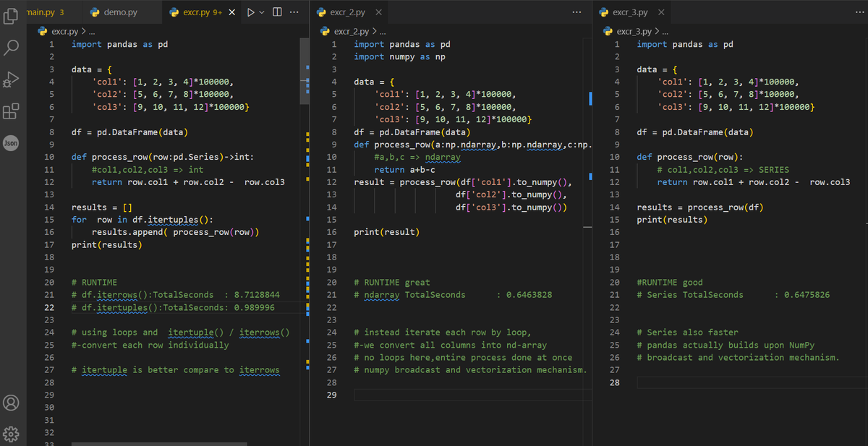Close the excr_3.py tab
The image size is (868, 446).
(662, 12)
